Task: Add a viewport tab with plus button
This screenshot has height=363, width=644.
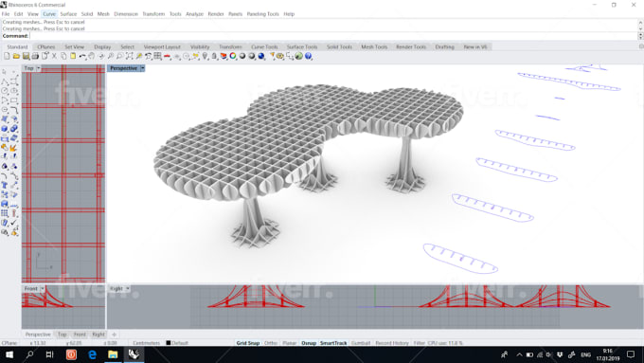Action: tap(115, 335)
